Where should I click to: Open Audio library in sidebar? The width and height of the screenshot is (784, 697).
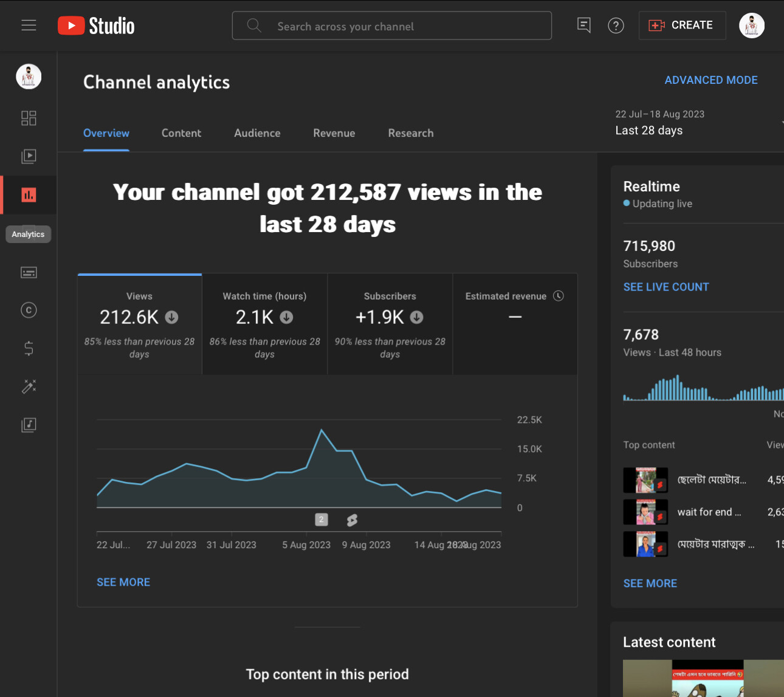(x=29, y=425)
